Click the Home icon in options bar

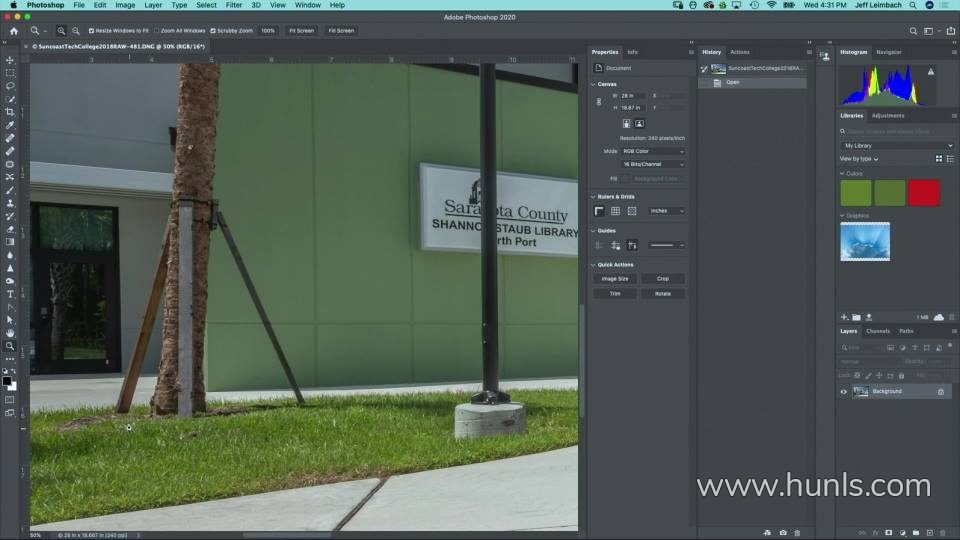pos(13,31)
